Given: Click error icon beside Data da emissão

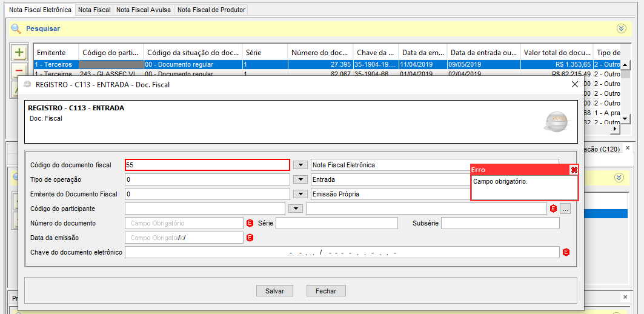Looking at the screenshot, I should pos(250,238).
